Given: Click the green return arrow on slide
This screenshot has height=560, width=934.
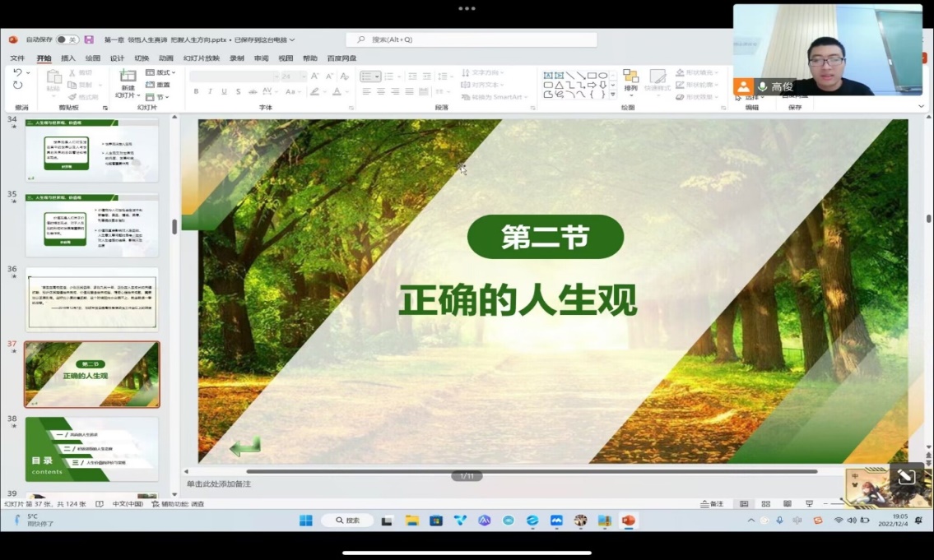Looking at the screenshot, I should click(244, 447).
